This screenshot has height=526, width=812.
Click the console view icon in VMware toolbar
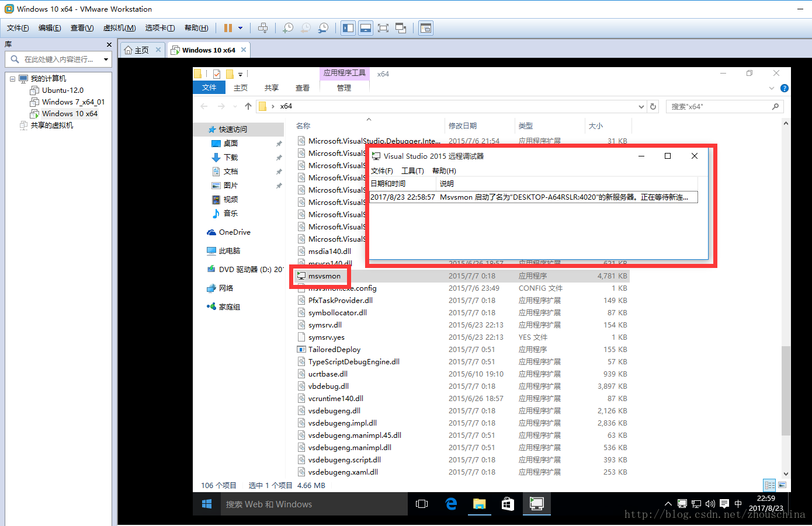tap(426, 28)
